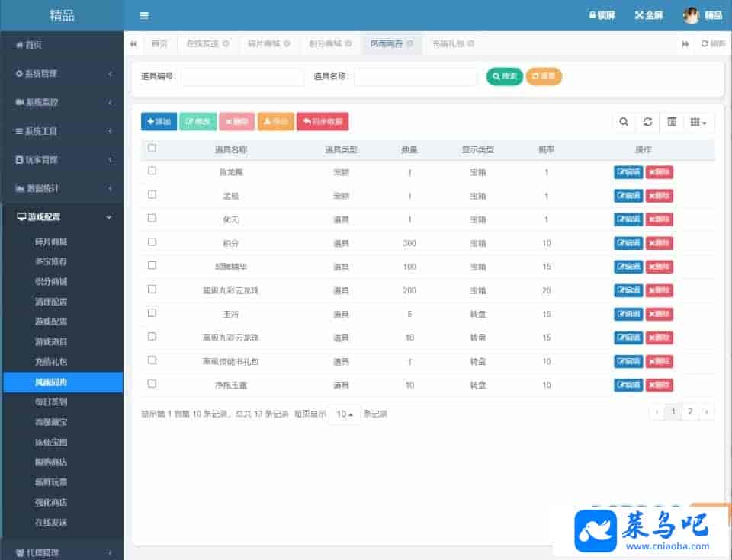Check the checkbox for 超级九彩云龙珠 row
732x560 pixels.
152,290
